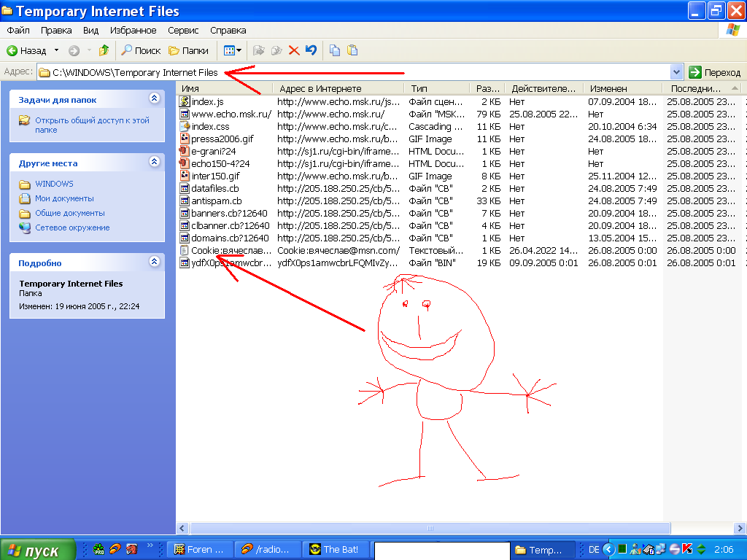The image size is (747, 560).
Task: Select the banners.cb?12640 file icon
Action: click(x=185, y=213)
